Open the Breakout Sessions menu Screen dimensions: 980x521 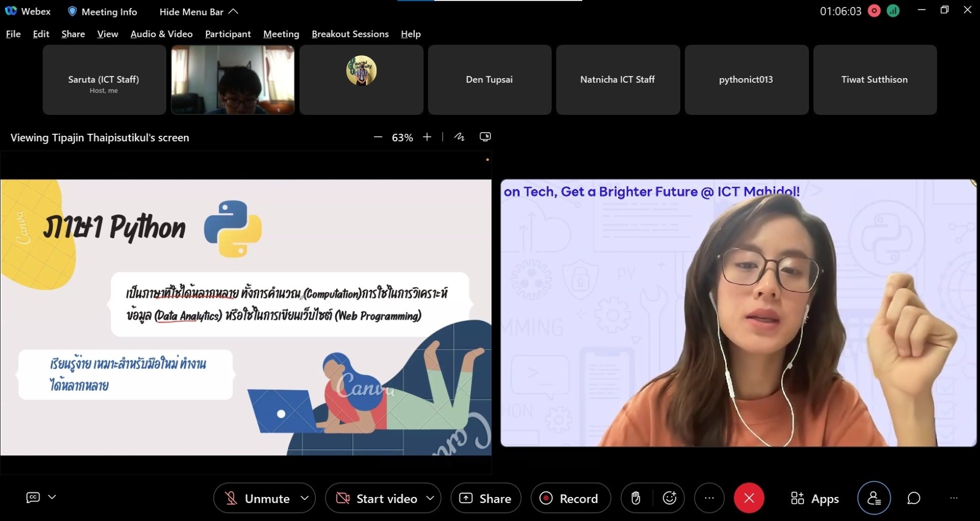(x=350, y=34)
